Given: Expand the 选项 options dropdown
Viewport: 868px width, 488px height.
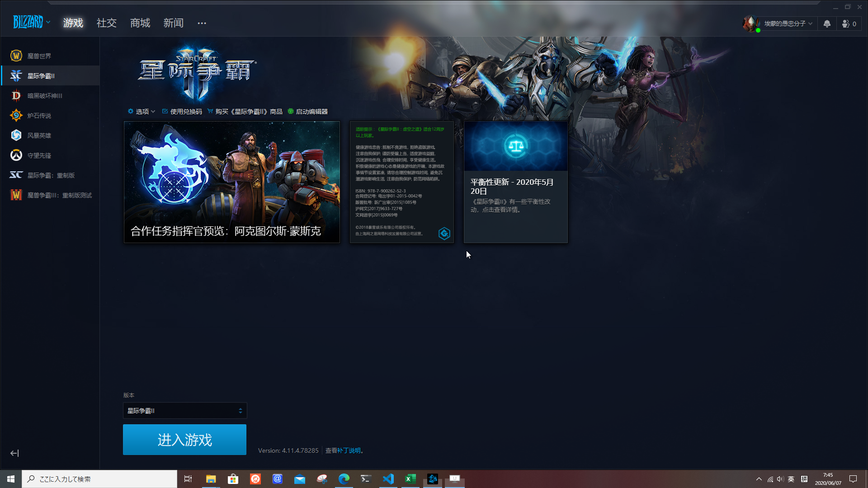Looking at the screenshot, I should 142,112.
